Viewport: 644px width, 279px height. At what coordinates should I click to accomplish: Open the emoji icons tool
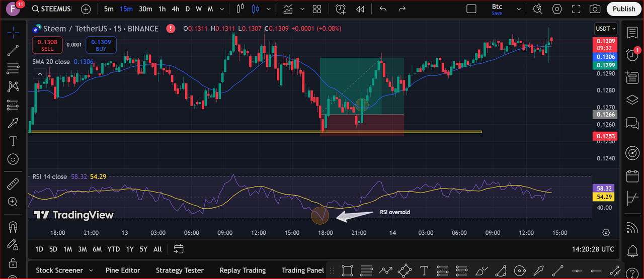pos(13,159)
